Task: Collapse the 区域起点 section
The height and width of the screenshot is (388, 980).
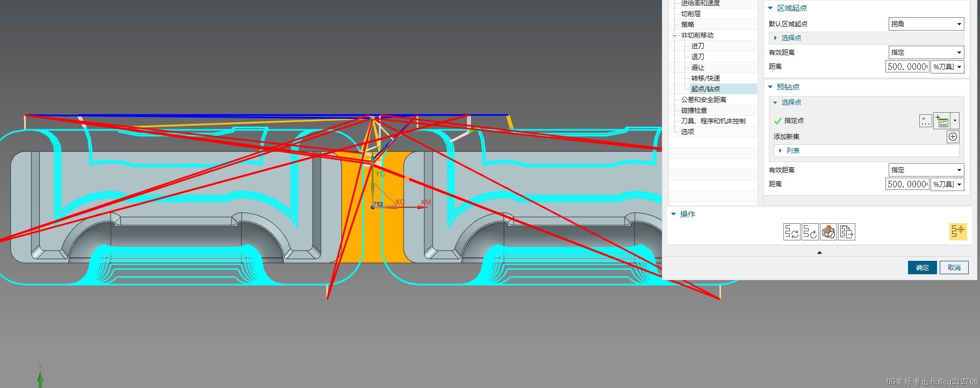Action: [x=770, y=8]
